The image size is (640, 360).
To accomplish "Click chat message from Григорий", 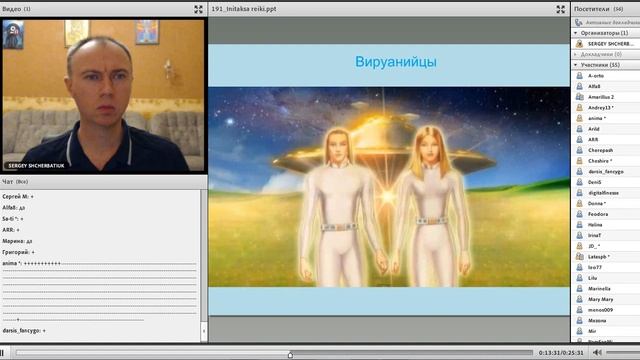I will (x=18, y=252).
